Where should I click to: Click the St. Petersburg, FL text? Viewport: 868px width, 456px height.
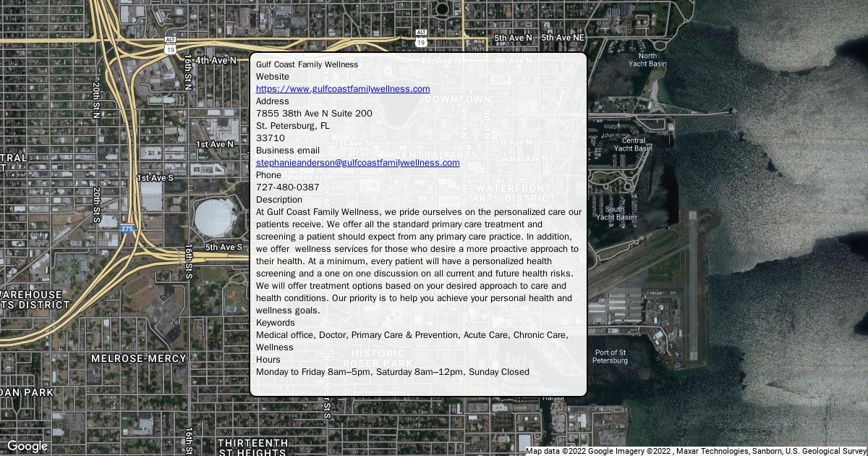(x=293, y=126)
